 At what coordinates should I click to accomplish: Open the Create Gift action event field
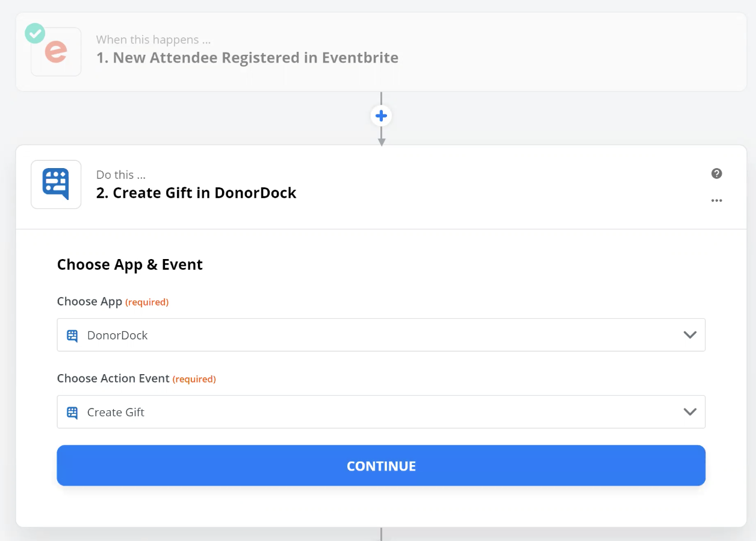[x=381, y=412]
